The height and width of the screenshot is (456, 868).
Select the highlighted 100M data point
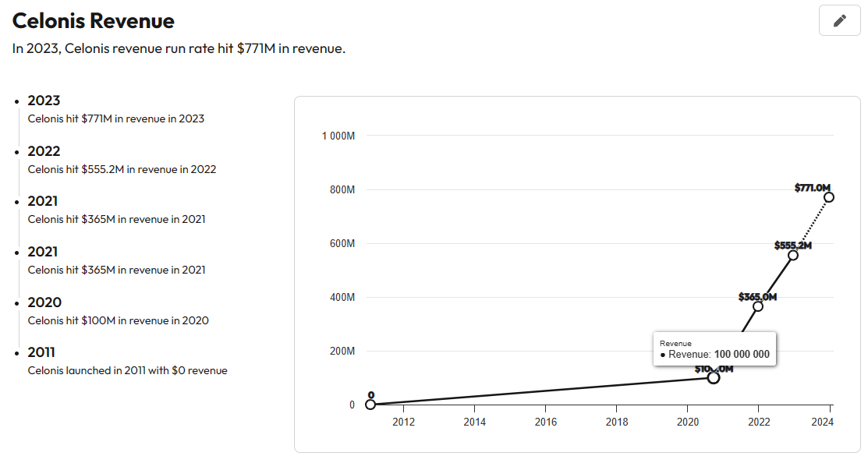(x=714, y=377)
